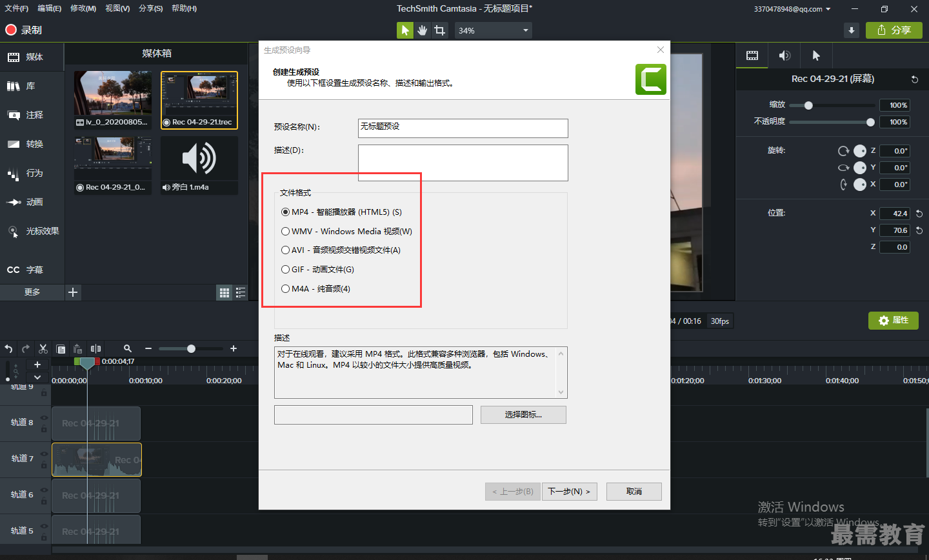Select WMV Windows Media 视频 format

pyautogui.click(x=346, y=231)
